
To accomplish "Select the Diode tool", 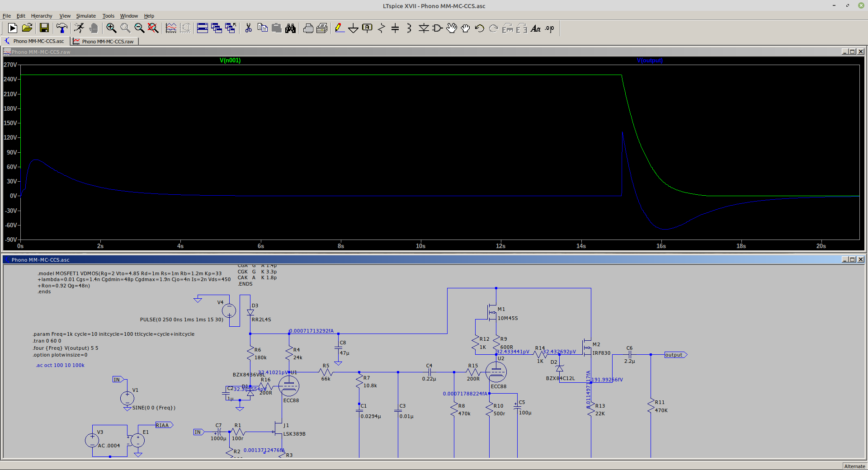I will coord(424,28).
